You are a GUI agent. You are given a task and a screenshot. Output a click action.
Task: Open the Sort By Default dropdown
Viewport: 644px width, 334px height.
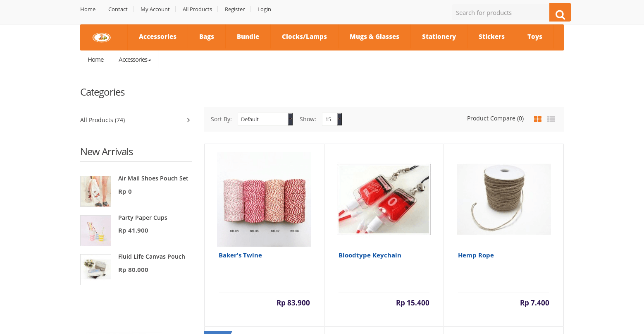tap(265, 119)
